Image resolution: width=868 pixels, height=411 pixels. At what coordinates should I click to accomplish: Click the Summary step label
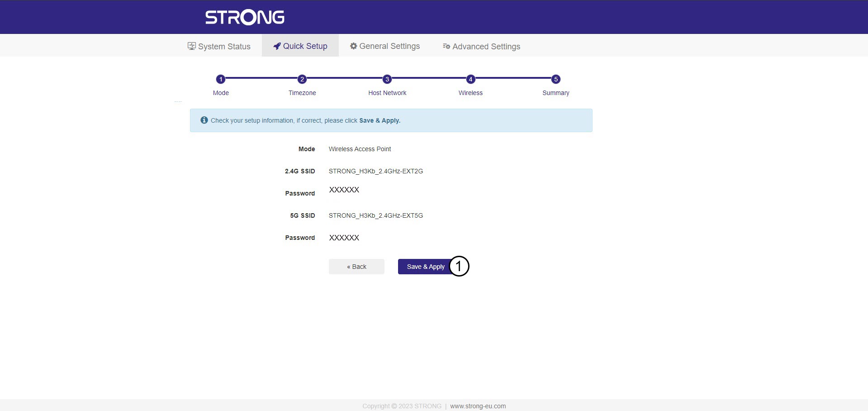556,93
